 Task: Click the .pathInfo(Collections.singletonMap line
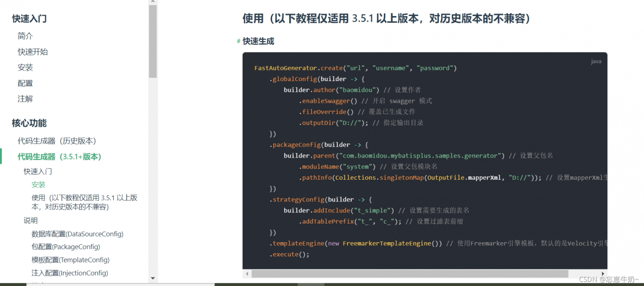[x=453, y=178]
